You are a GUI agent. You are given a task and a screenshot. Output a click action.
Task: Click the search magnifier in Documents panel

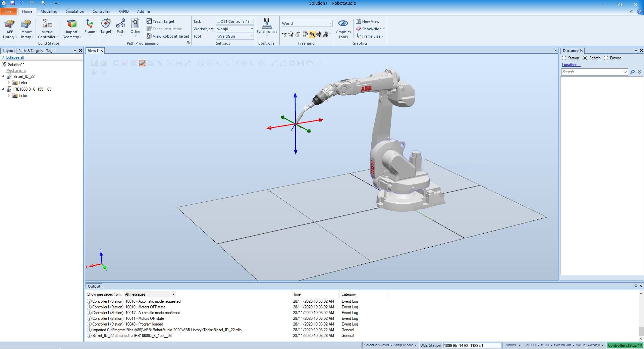(x=633, y=72)
